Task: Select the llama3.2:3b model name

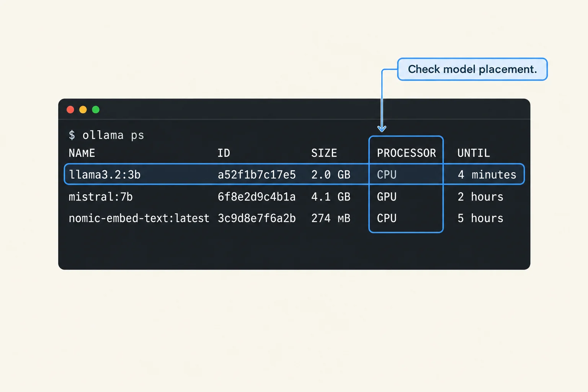Action: [105, 175]
